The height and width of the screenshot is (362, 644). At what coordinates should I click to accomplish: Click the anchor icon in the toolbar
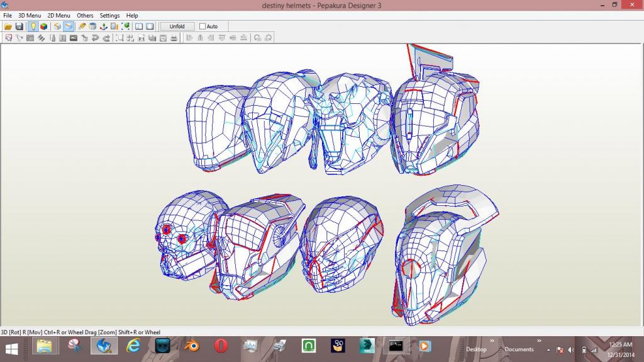104,26
